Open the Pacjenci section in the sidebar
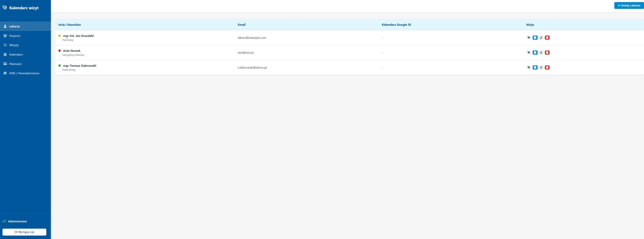This screenshot has width=644, height=239. click(15, 36)
